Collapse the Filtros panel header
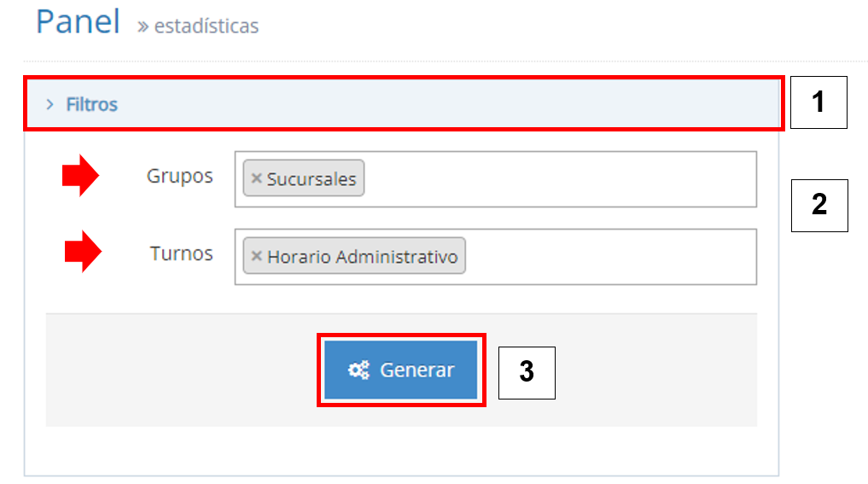 tap(401, 104)
